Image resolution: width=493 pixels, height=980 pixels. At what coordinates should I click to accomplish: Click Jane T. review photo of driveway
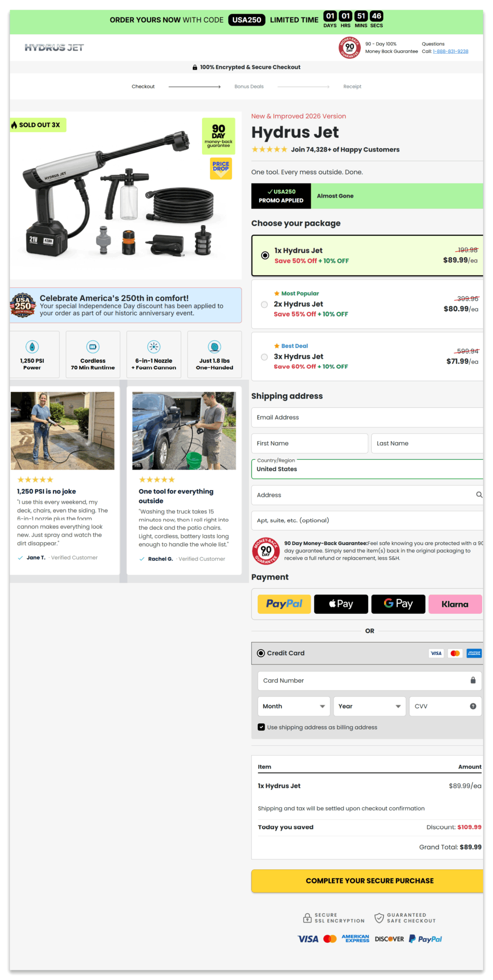pos(62,431)
